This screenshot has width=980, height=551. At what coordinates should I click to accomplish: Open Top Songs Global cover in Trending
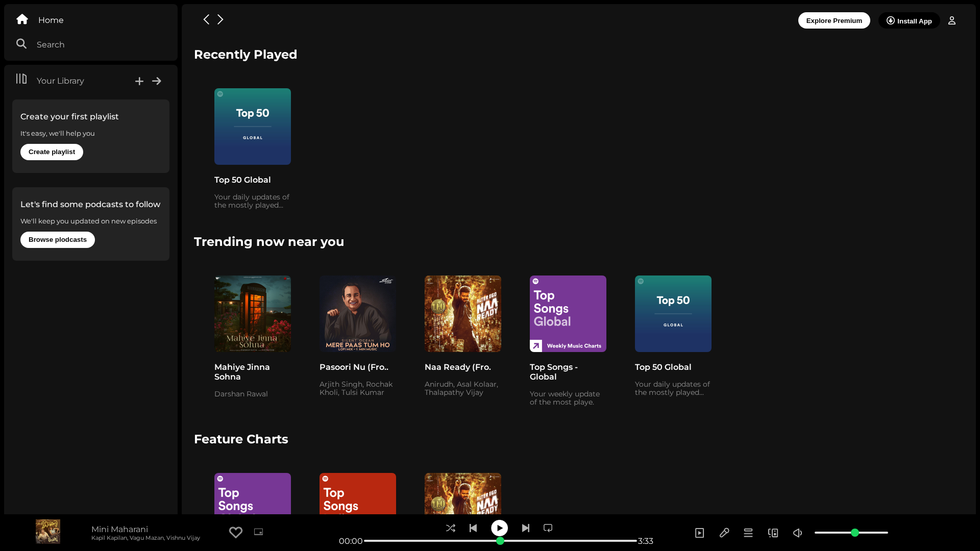[x=568, y=314]
